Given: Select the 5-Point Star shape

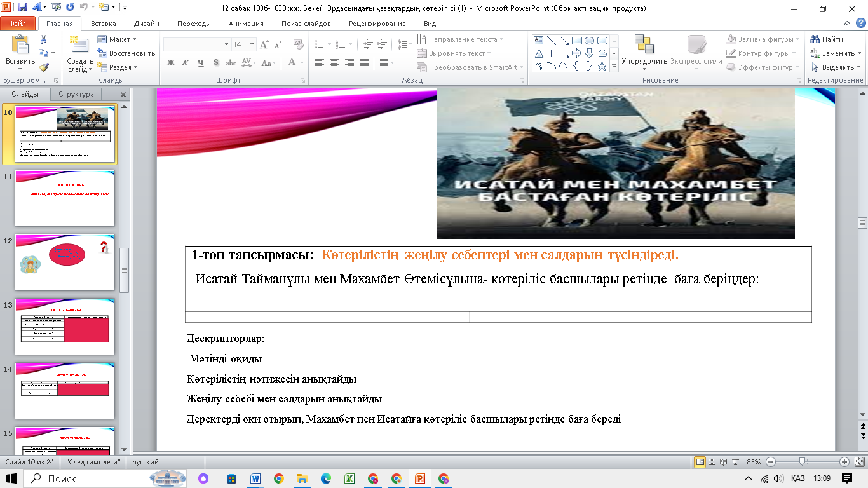Looking at the screenshot, I should pyautogui.click(x=602, y=66).
